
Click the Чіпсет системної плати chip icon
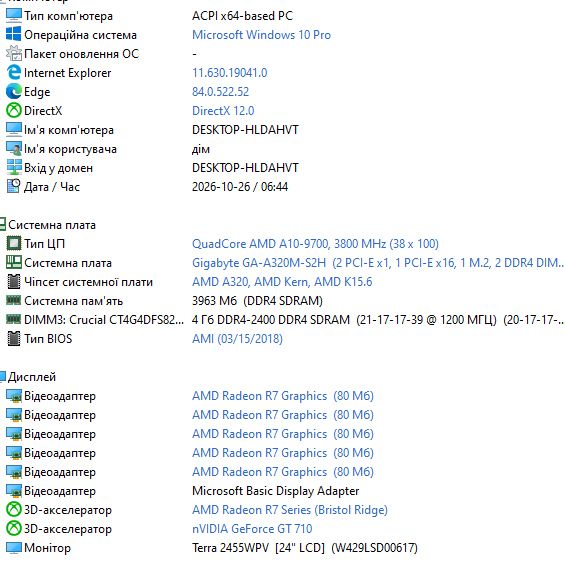pyautogui.click(x=14, y=281)
